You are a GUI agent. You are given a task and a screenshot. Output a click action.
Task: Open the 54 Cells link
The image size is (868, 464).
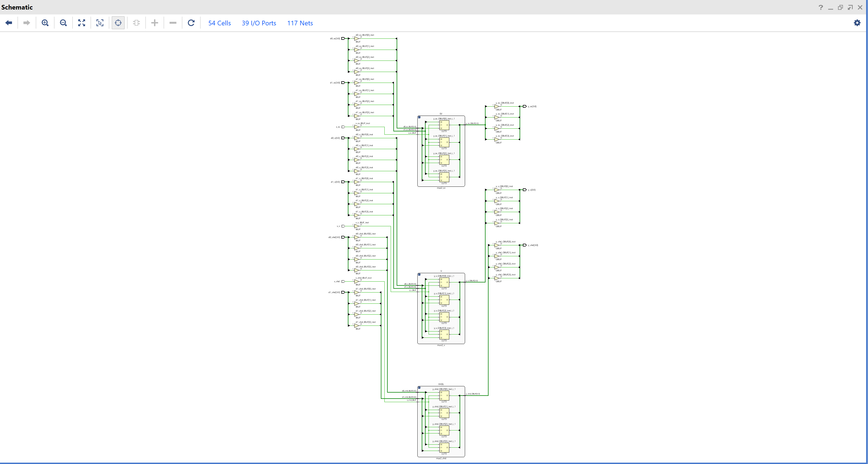tap(219, 23)
